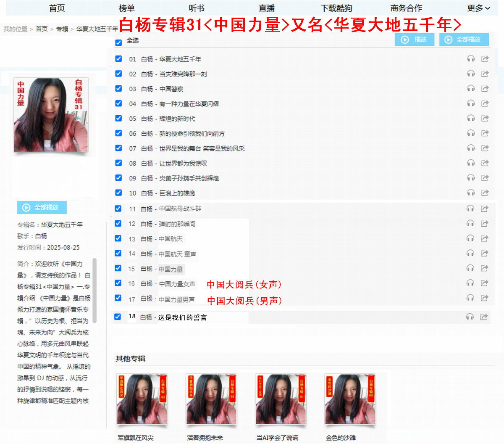Uncheck track 03 中国警察 checkbox
The height and width of the screenshot is (444, 504).
(118, 88)
